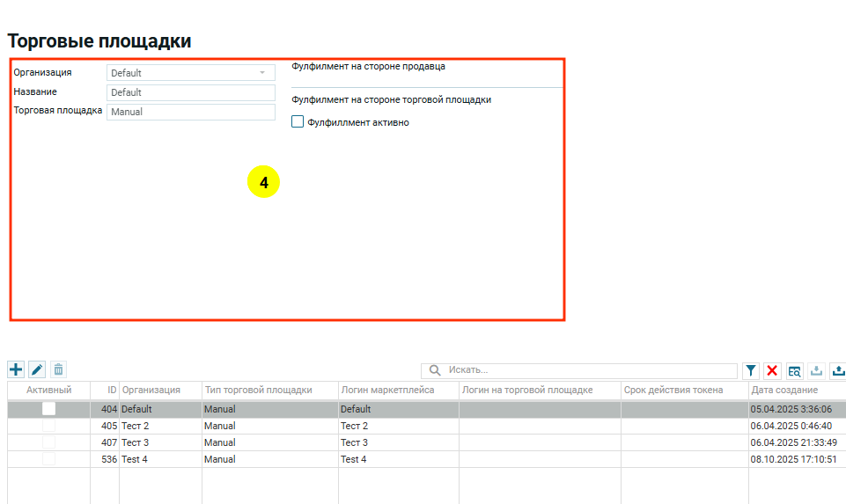Enable the Фулфиллмент активно checkbox
Viewport: 846px width, 504px height.
pyautogui.click(x=298, y=122)
